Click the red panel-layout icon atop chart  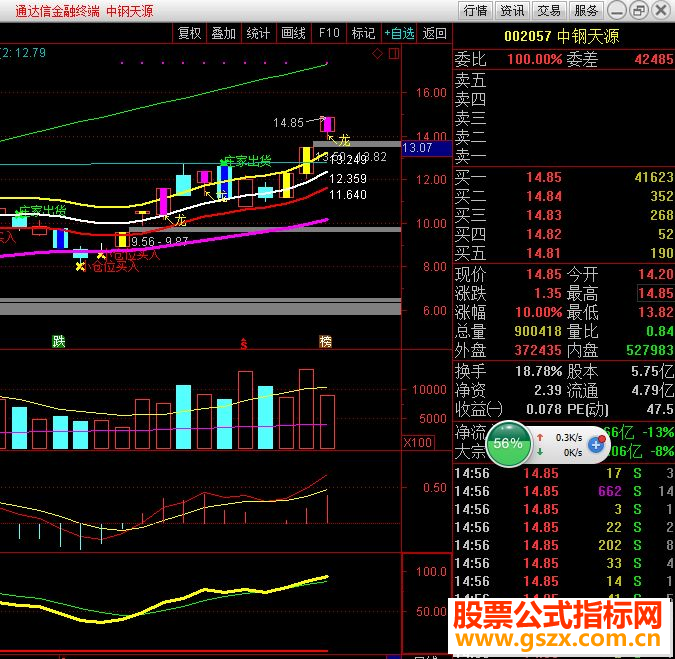point(393,54)
